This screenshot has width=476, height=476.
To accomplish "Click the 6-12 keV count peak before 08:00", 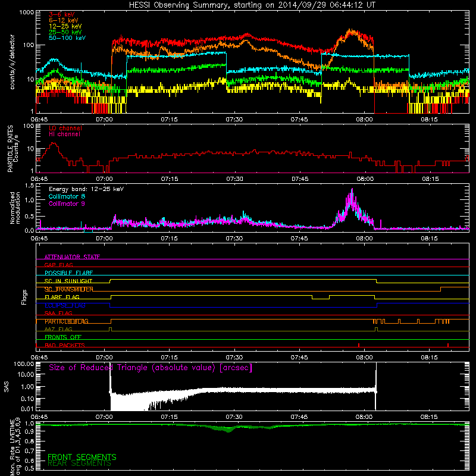I will [351, 30].
